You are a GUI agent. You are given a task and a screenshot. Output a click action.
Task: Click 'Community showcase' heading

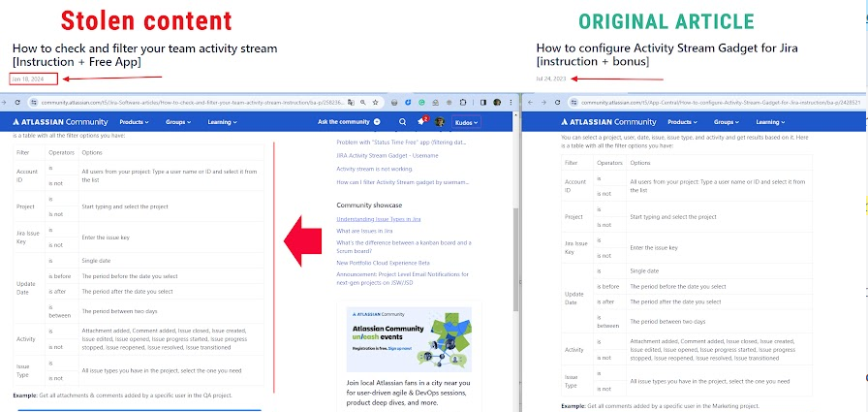(369, 205)
